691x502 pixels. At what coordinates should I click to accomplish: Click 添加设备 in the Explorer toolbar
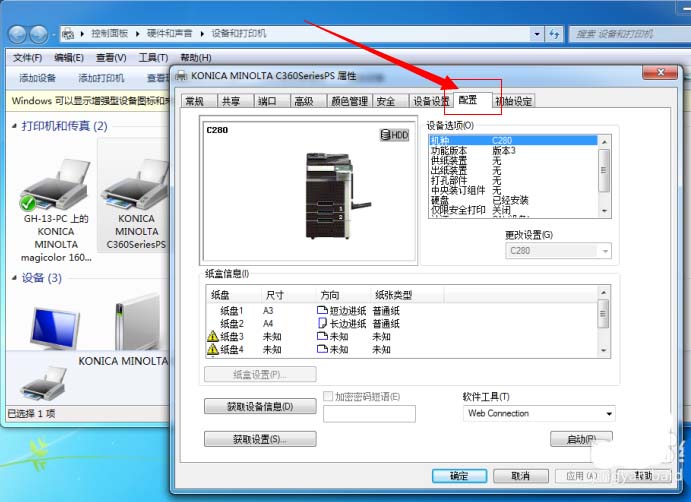pyautogui.click(x=37, y=78)
